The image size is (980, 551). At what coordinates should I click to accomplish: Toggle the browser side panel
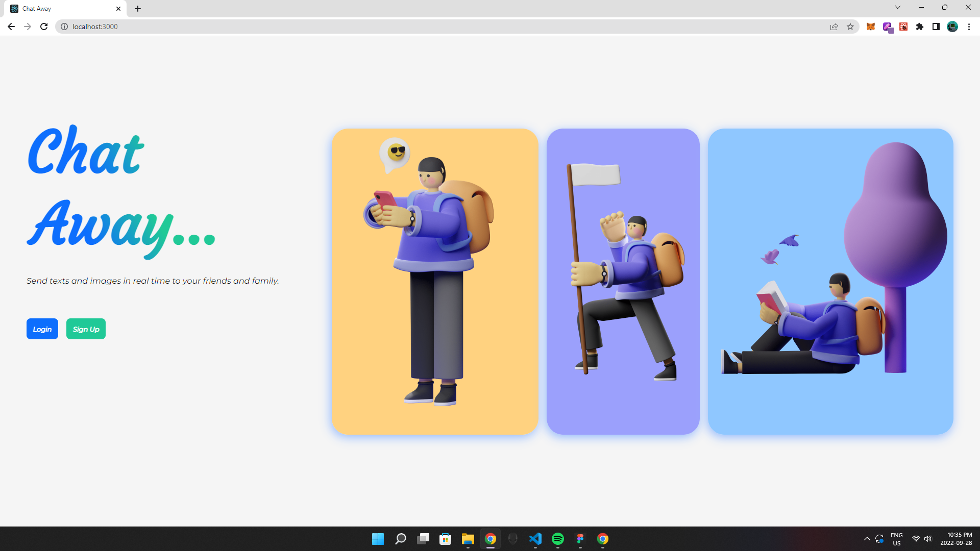tap(936, 27)
